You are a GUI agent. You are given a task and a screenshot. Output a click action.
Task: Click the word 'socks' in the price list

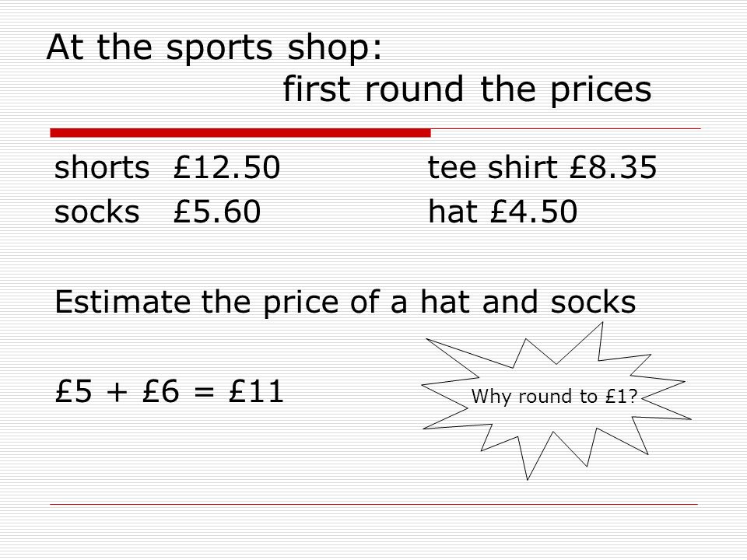96,212
